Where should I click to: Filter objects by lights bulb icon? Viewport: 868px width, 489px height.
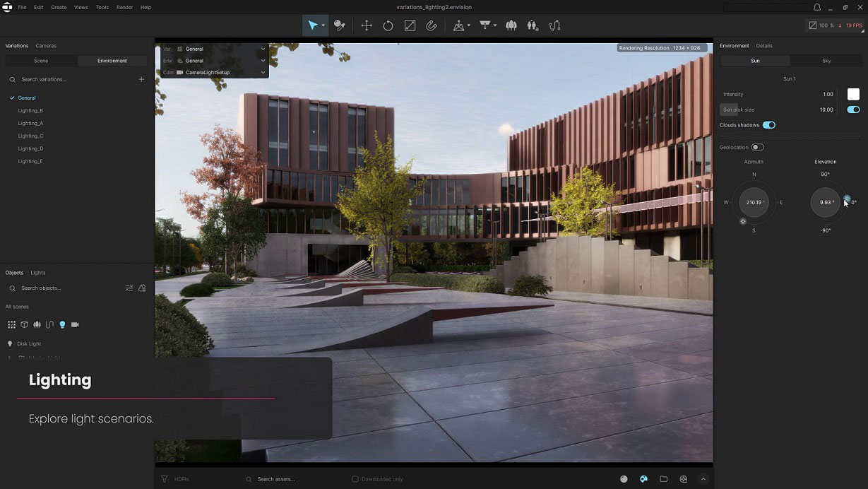pyautogui.click(x=62, y=324)
